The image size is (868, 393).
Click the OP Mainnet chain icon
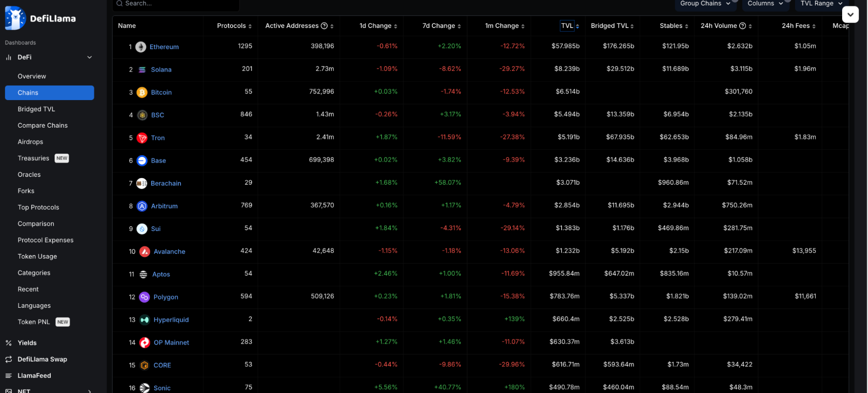pyautogui.click(x=145, y=343)
